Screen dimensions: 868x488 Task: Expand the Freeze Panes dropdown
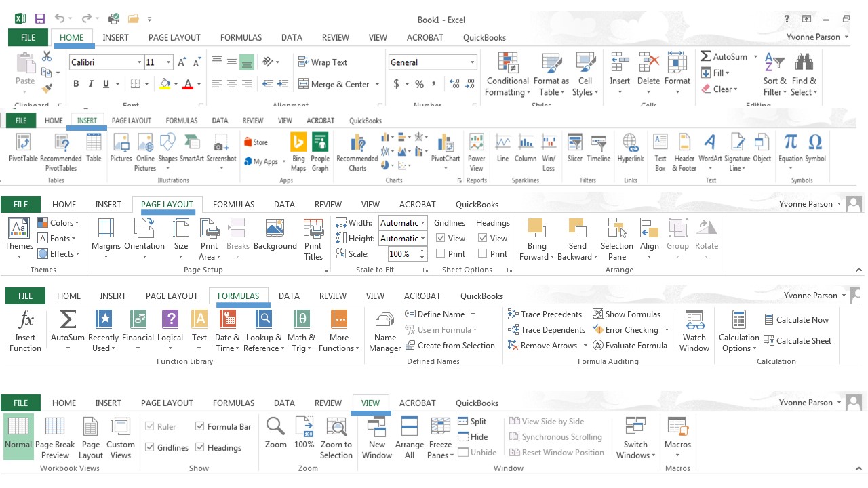(452, 455)
